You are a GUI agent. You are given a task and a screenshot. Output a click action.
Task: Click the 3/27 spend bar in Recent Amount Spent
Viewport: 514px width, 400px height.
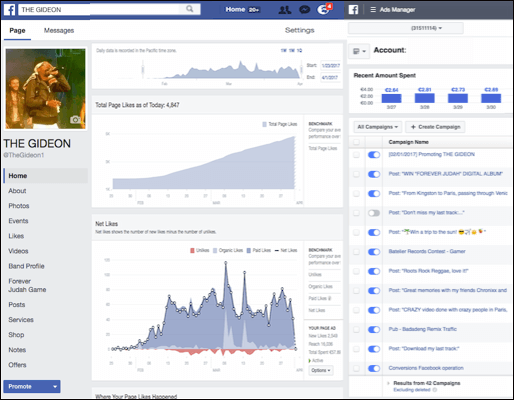tap(391, 98)
